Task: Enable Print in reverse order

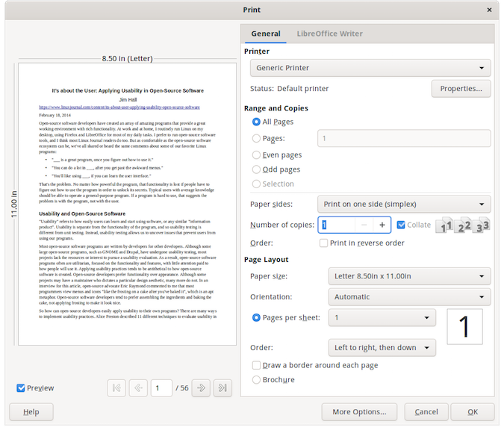Action: 324,243
